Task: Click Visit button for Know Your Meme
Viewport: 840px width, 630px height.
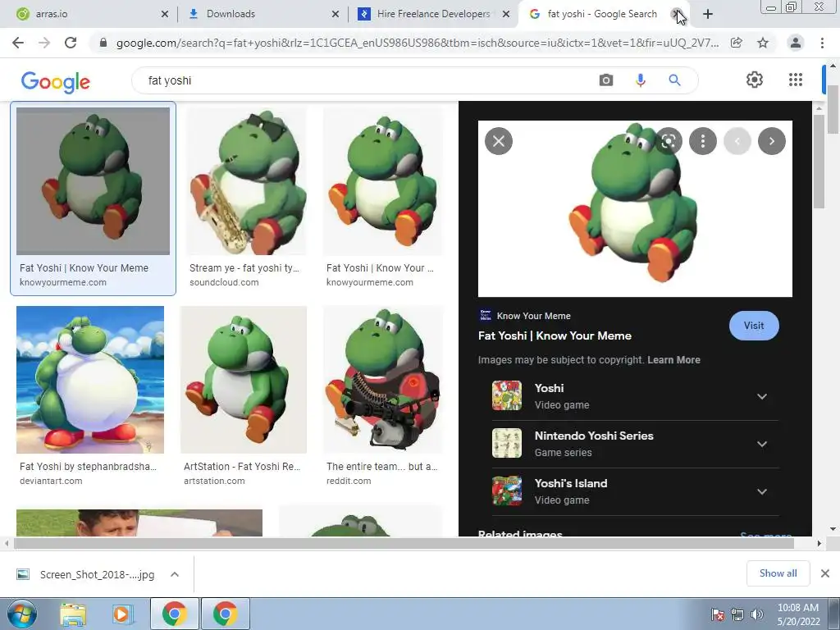Action: point(754,325)
